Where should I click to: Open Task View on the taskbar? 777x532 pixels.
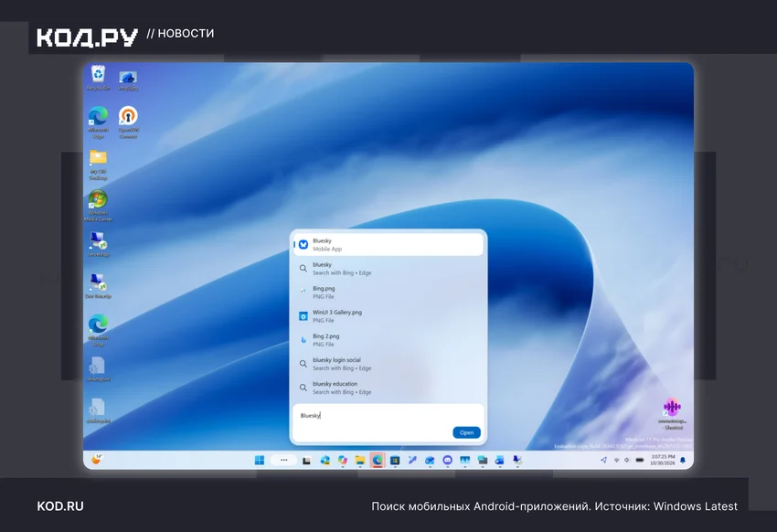click(307, 461)
